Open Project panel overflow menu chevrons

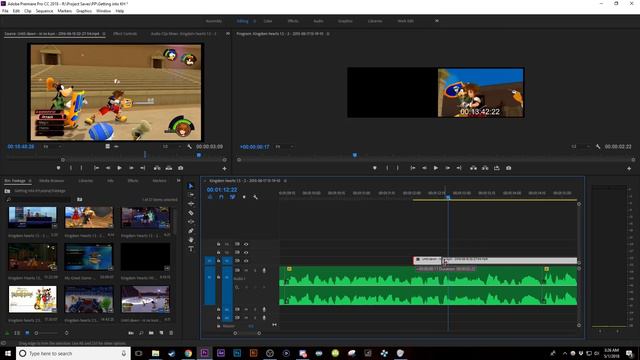(178, 180)
